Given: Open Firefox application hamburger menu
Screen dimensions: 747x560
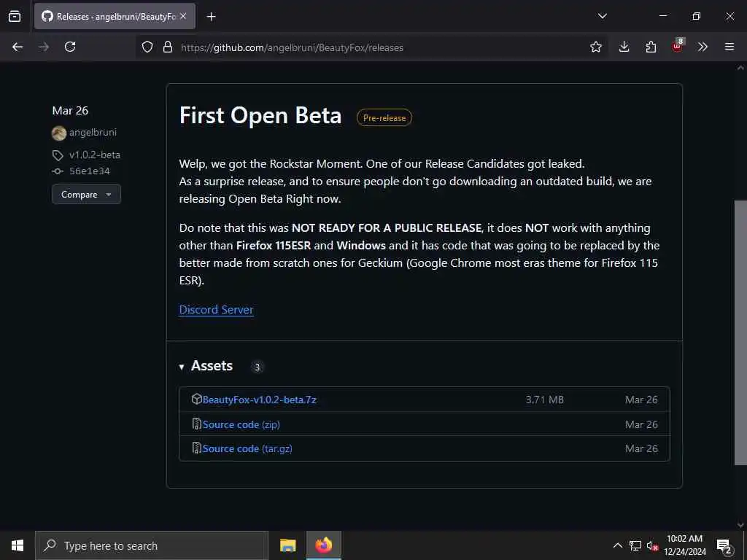Looking at the screenshot, I should [x=729, y=47].
